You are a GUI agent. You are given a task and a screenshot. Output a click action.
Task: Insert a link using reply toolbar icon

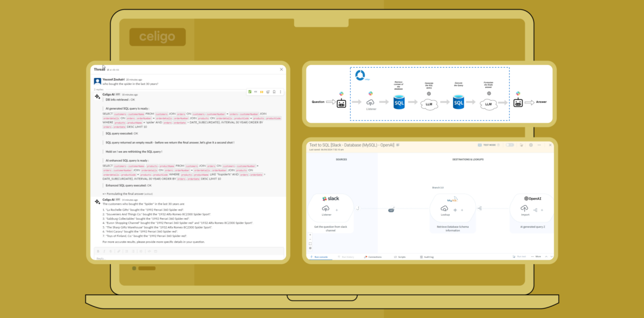pos(119,251)
